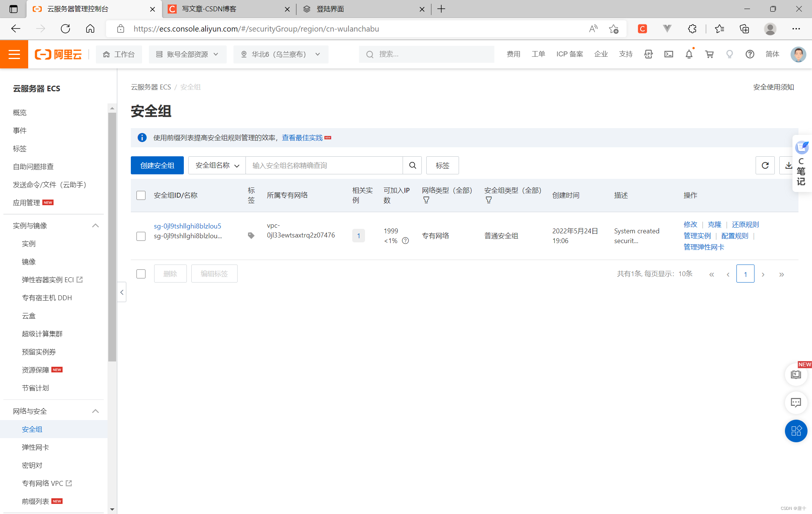Click the notification bell icon
Viewport: 812px width, 514px height.
point(689,54)
